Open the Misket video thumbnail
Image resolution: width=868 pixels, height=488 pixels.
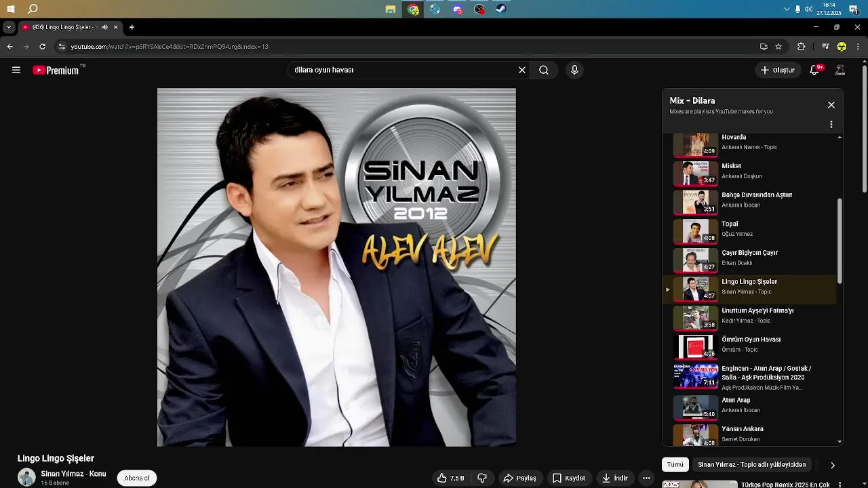695,173
